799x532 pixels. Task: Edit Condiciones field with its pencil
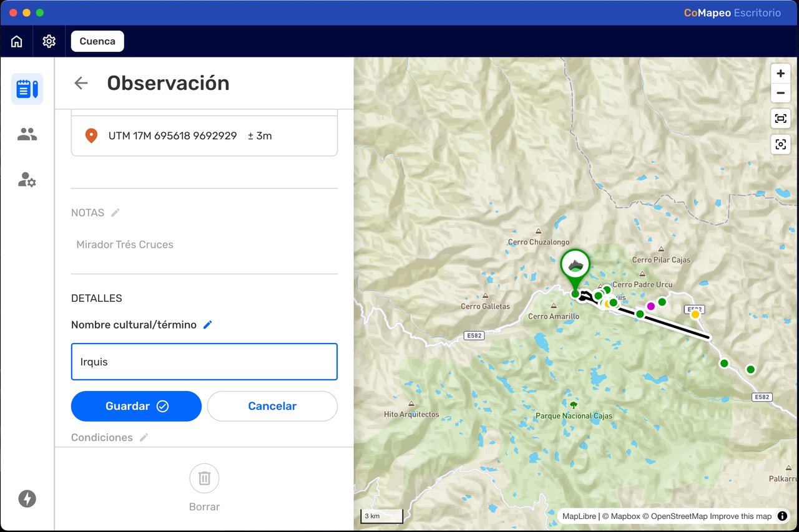click(x=144, y=437)
